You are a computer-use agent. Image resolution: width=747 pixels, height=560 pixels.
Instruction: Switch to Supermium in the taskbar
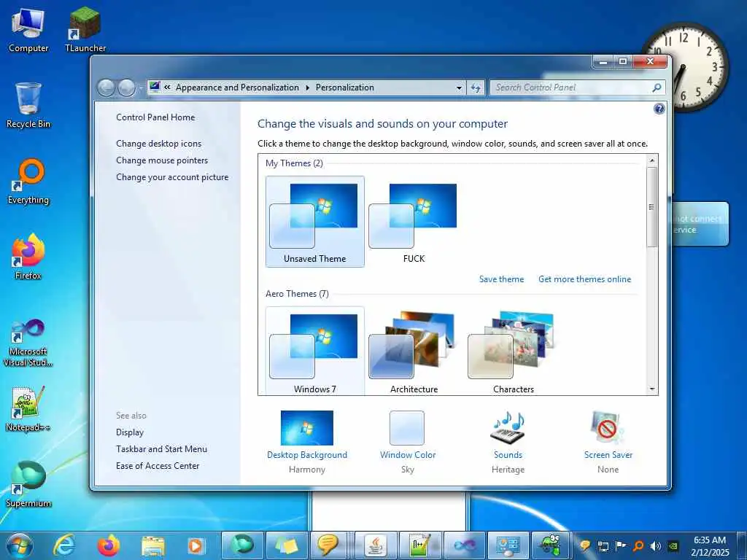(x=241, y=545)
